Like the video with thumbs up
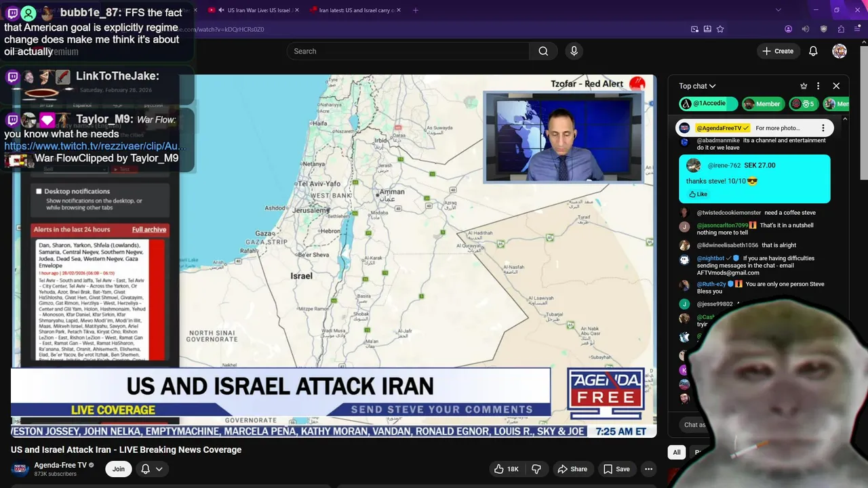The height and width of the screenshot is (488, 868). (507, 469)
